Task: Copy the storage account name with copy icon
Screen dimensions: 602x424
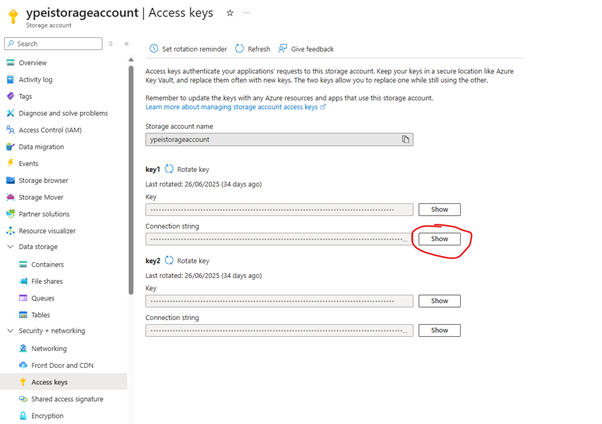Action: tap(405, 139)
